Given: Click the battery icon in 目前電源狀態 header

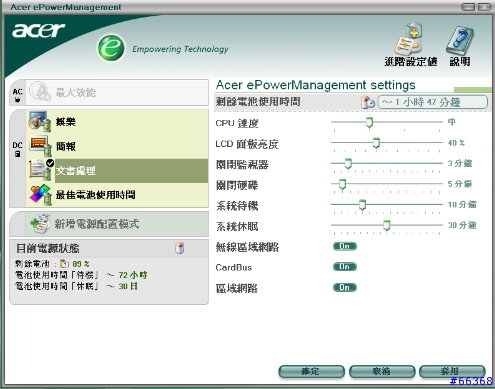Looking at the screenshot, I should [x=180, y=248].
